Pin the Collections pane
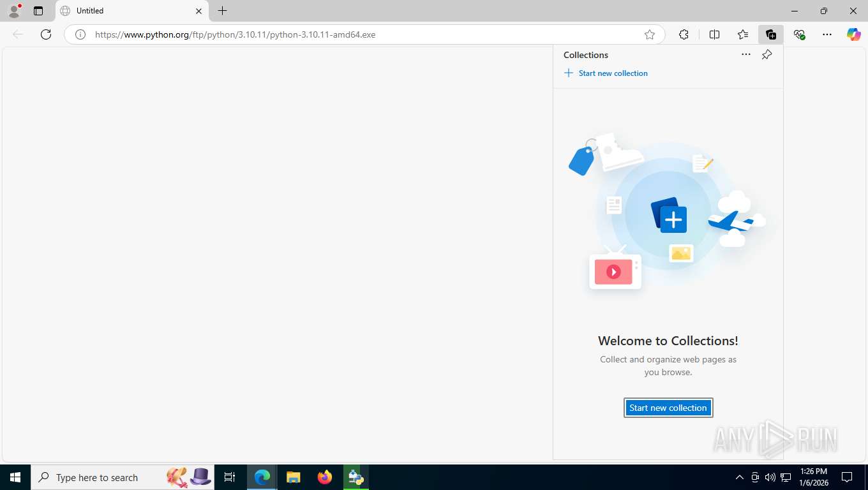868x490 pixels. pos(767,55)
